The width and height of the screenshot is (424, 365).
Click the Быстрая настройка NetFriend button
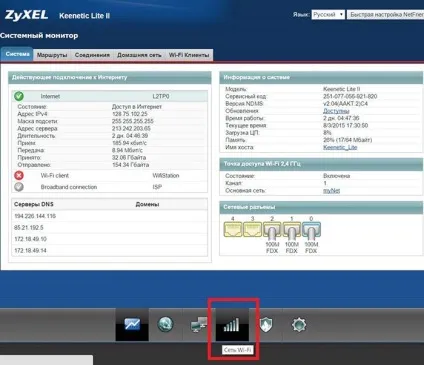tap(386, 15)
